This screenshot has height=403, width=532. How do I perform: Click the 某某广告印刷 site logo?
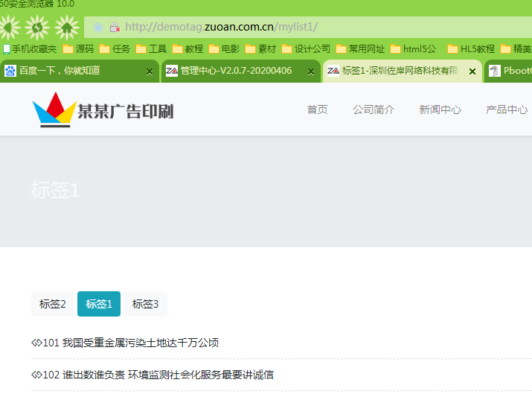click(x=103, y=110)
